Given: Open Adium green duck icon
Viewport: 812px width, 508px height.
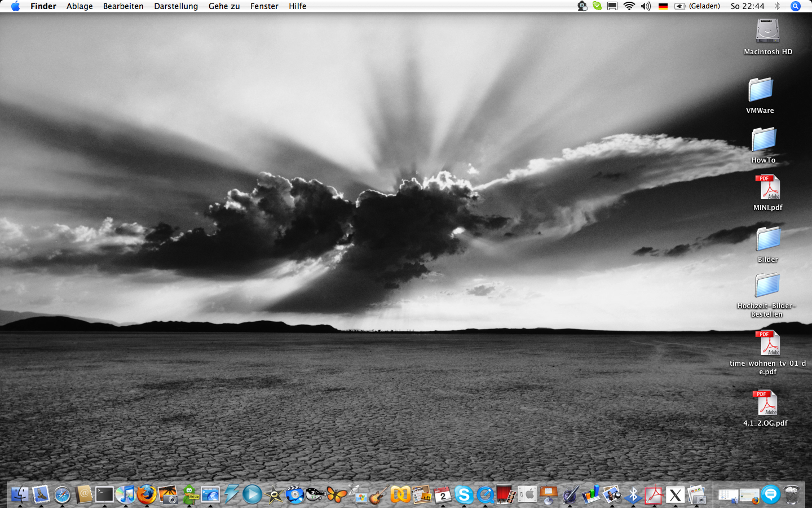Looking at the screenshot, I should pos(189,495).
